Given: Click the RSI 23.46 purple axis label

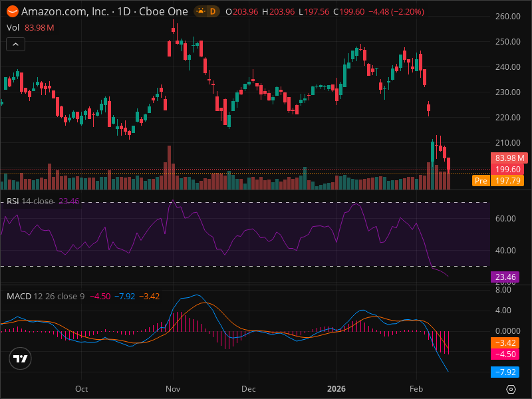Looking at the screenshot, I should 505,277.
